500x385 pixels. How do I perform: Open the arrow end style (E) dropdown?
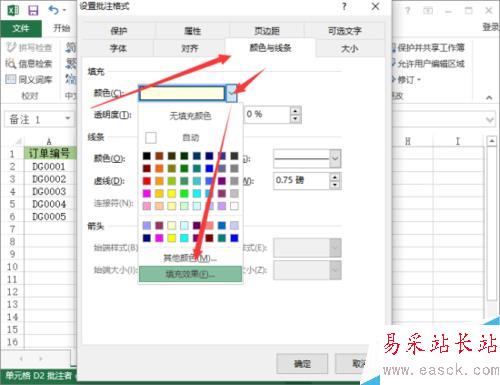coord(335,248)
